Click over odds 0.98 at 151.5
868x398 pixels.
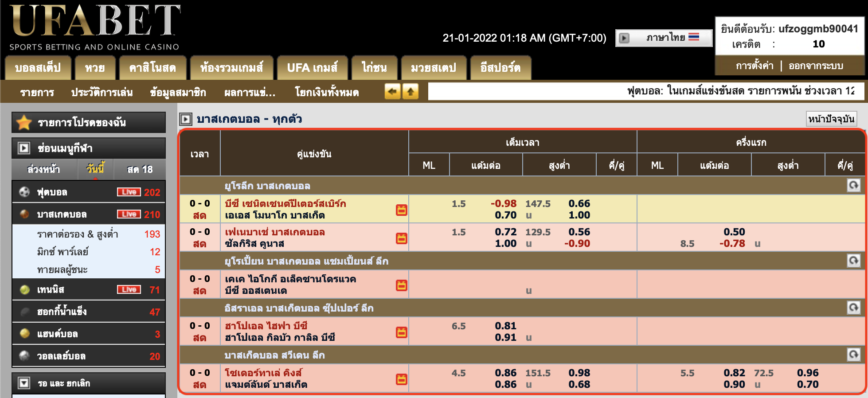[x=579, y=373]
